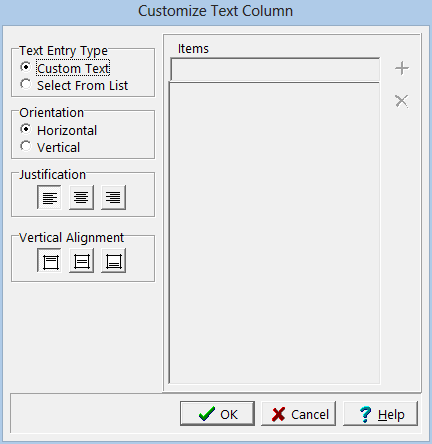Choose bottom vertical alignment icon

click(113, 261)
